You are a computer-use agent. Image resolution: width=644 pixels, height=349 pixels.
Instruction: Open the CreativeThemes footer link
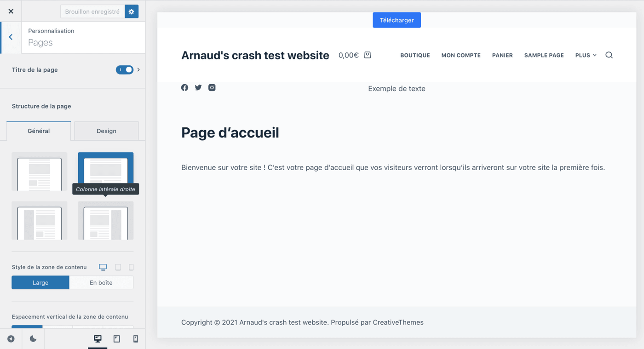click(x=398, y=322)
